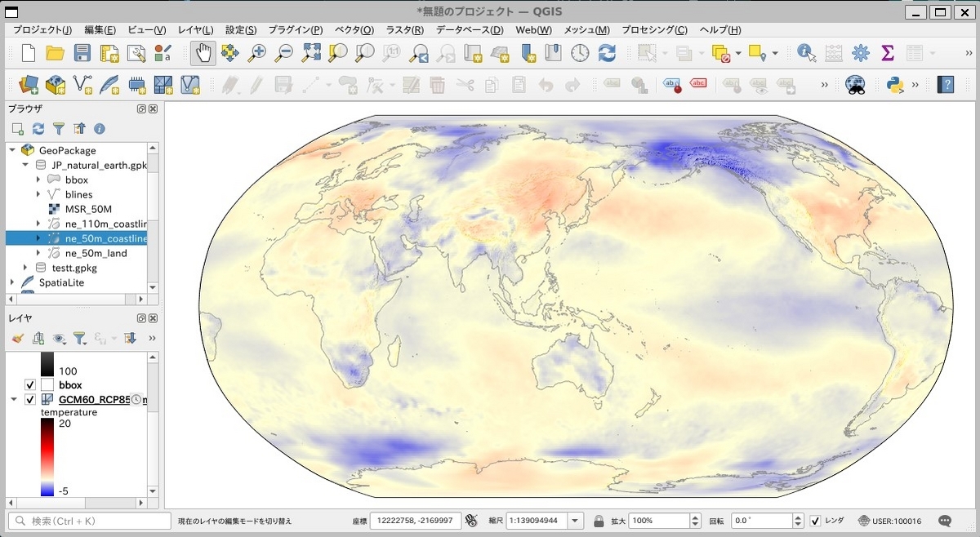The height and width of the screenshot is (537, 980).
Task: Click the Save Project floppy disk icon
Action: (x=82, y=53)
